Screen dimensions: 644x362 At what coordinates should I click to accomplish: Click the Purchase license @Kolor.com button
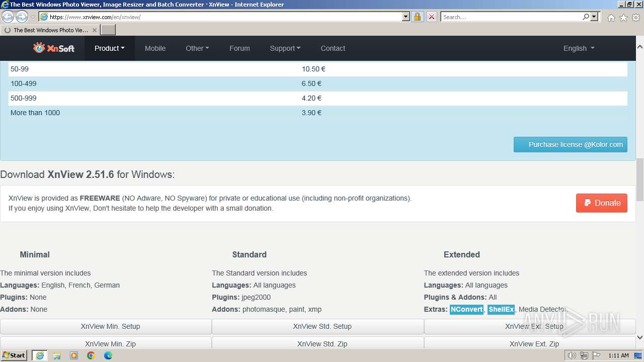click(x=571, y=144)
